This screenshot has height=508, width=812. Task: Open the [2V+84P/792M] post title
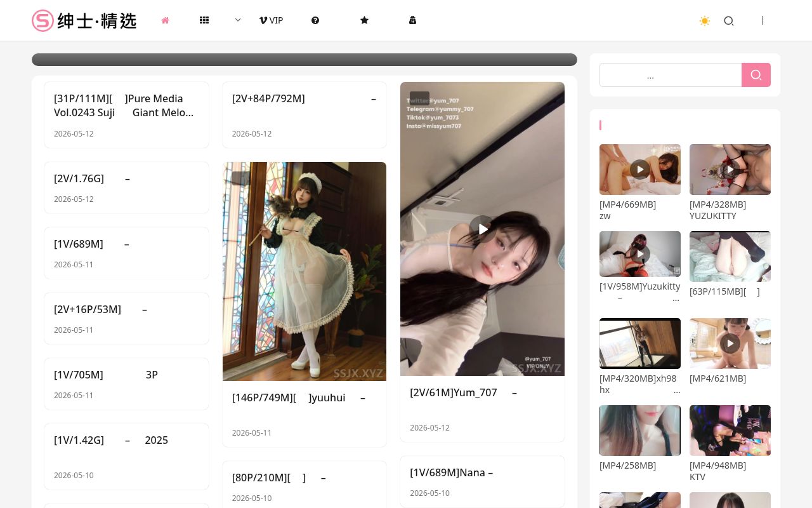tap(304, 98)
